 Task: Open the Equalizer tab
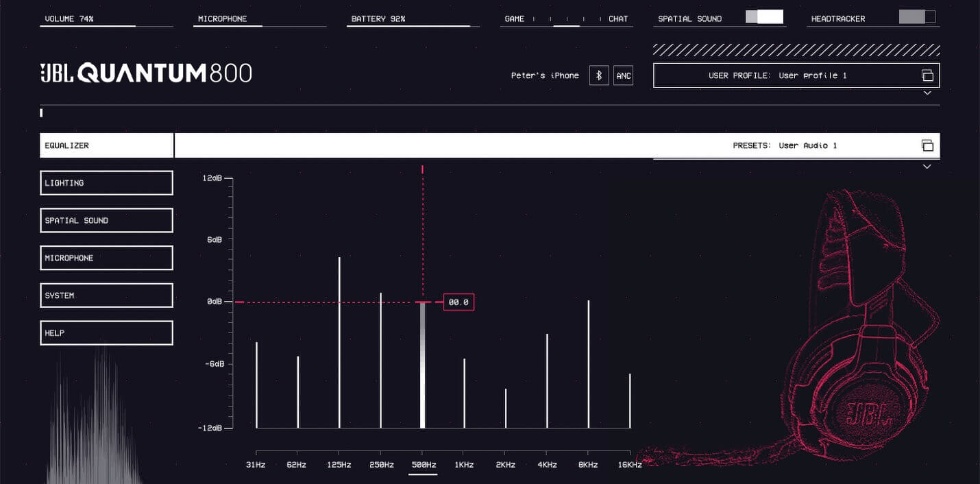click(106, 145)
